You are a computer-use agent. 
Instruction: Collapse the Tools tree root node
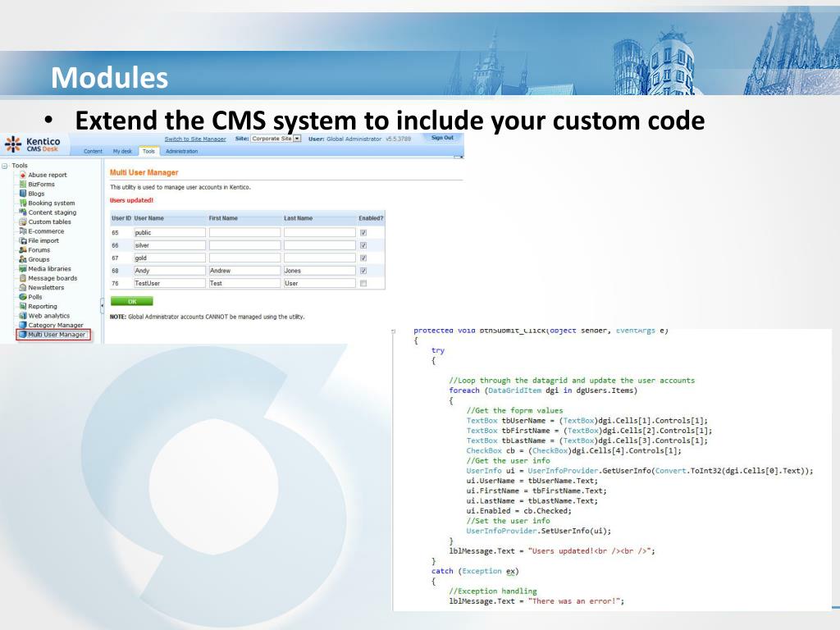pyautogui.click(x=5, y=166)
